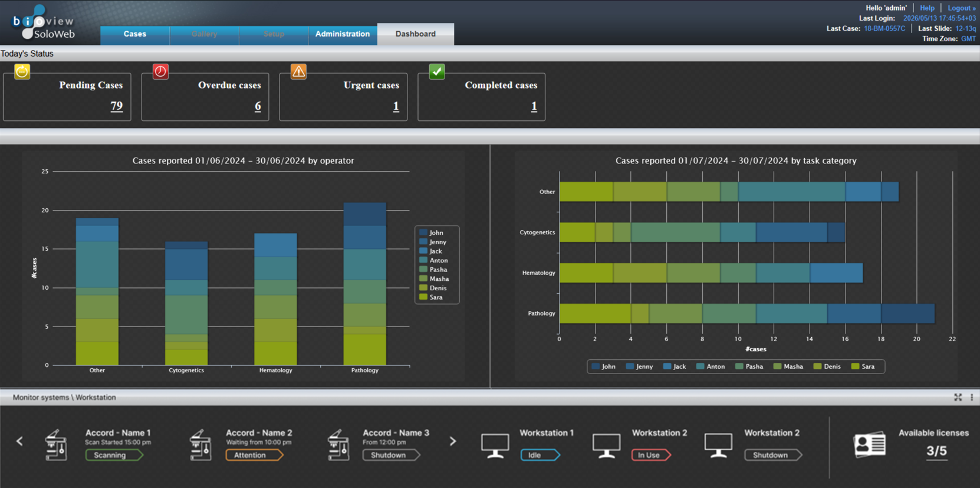Click the Hematology bar in task category chart
The height and width of the screenshot is (488, 980).
[x=711, y=273]
